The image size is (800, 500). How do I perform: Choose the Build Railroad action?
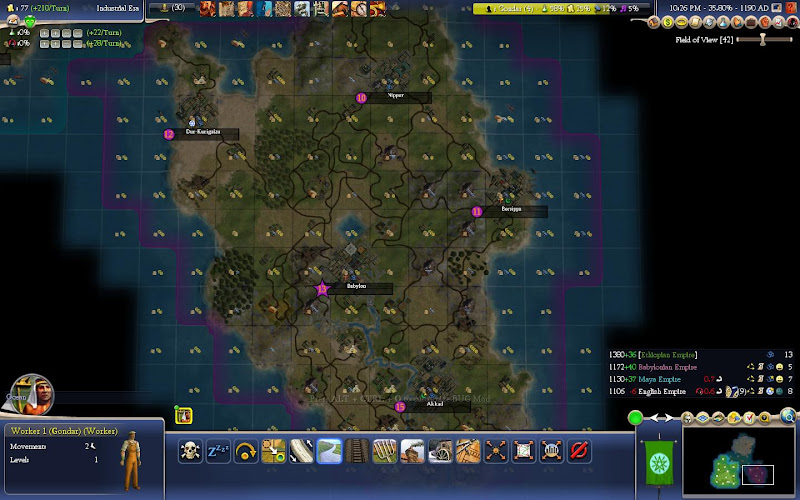pyautogui.click(x=357, y=451)
